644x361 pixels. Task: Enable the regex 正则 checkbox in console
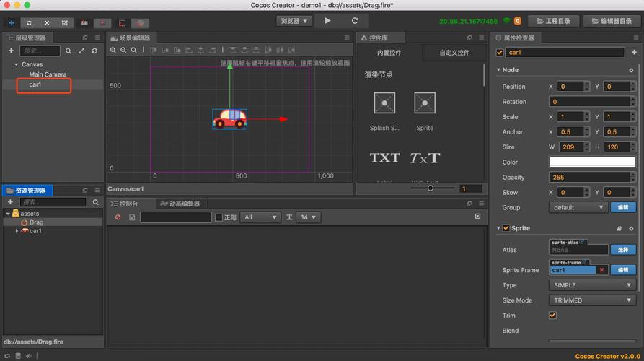click(219, 217)
